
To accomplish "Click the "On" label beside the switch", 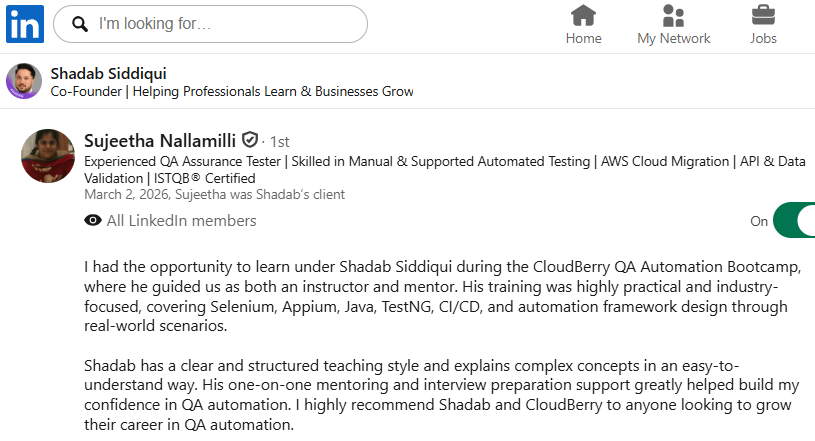I will click(x=759, y=222).
